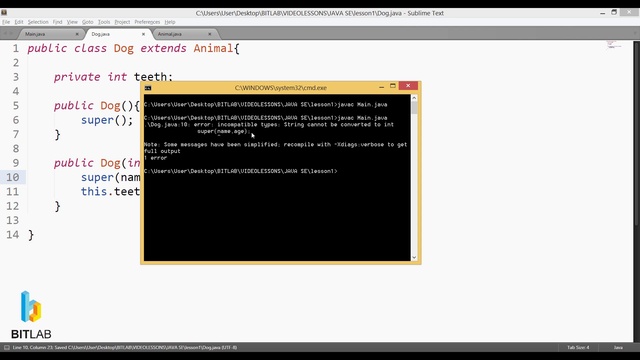Click the word 'extends' in line 1
The image size is (640, 360).
tap(163, 49)
